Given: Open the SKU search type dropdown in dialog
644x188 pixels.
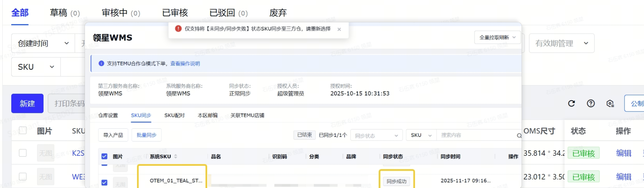Looking at the screenshot, I should tap(421, 135).
